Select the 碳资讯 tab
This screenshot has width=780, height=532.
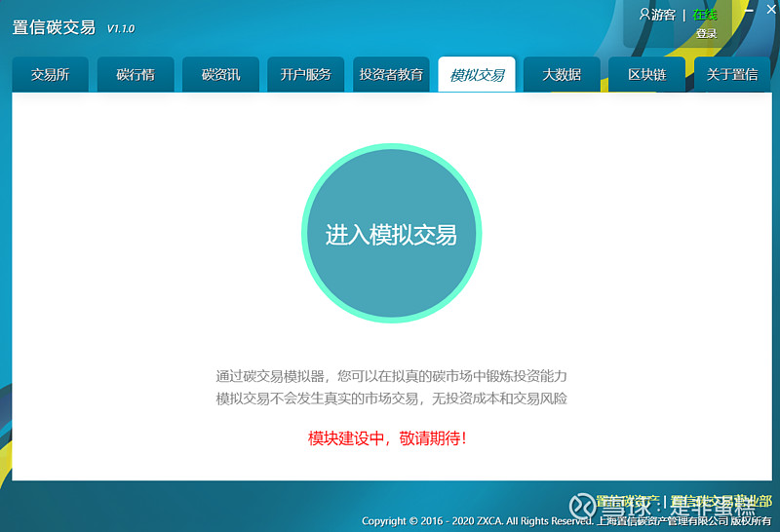(221, 75)
